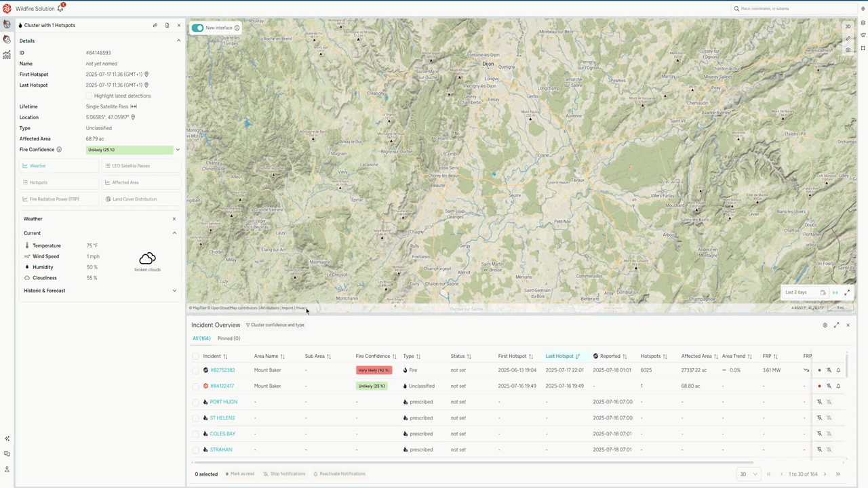This screenshot has width=868, height=488.
Task: Expand Historic & Forecast section
Action: (x=174, y=291)
